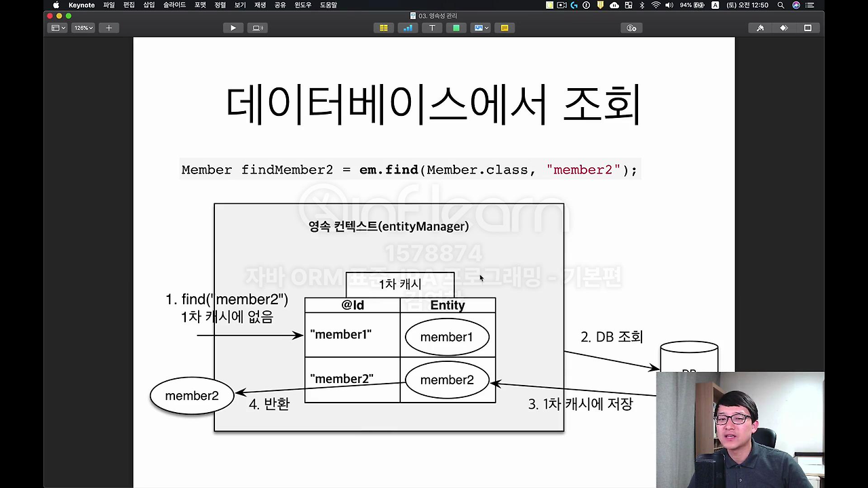Image resolution: width=868 pixels, height=488 pixels.
Task: Add a new slide with plus button
Action: (108, 28)
